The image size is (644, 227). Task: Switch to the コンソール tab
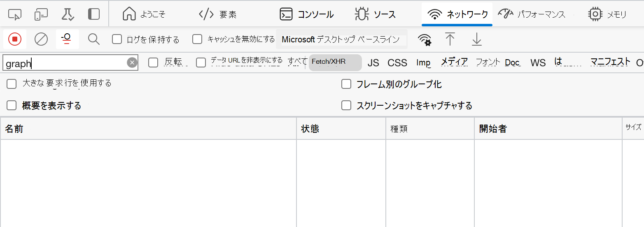coord(307,14)
